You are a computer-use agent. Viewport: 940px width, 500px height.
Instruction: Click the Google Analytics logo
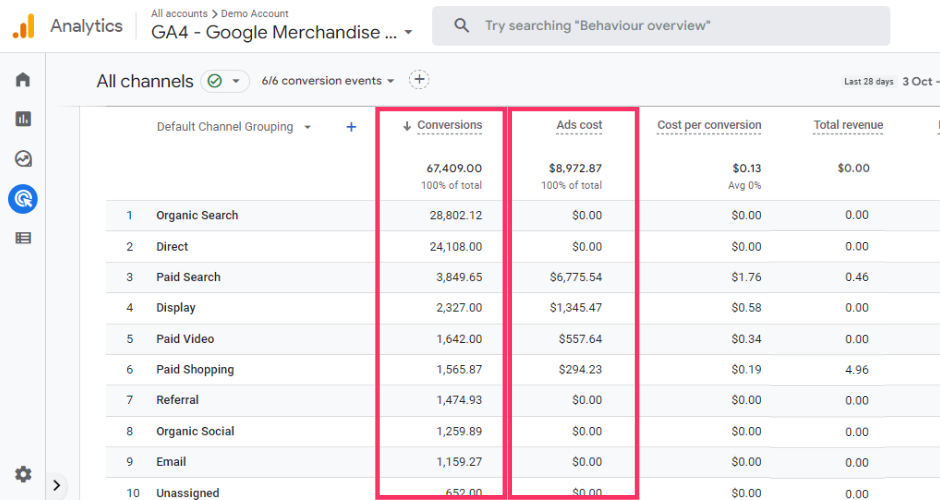pos(24,26)
